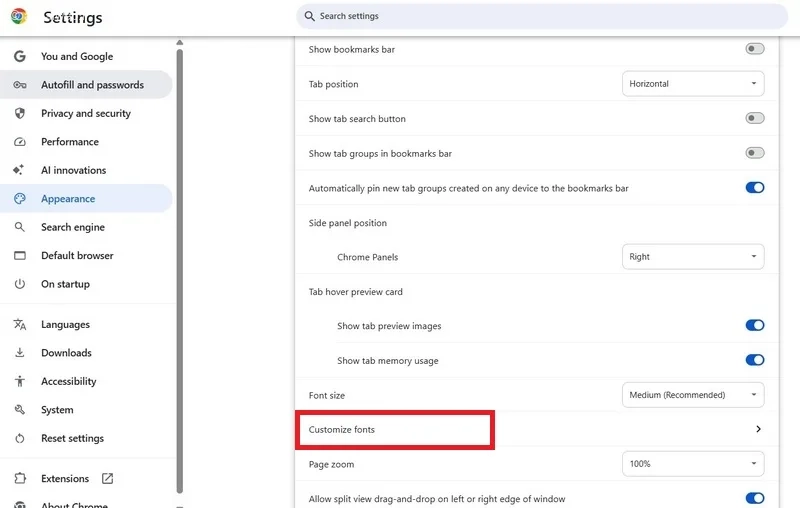Open Customize fonts settings
Image resolution: width=800 pixels, height=508 pixels.
[x=537, y=429]
